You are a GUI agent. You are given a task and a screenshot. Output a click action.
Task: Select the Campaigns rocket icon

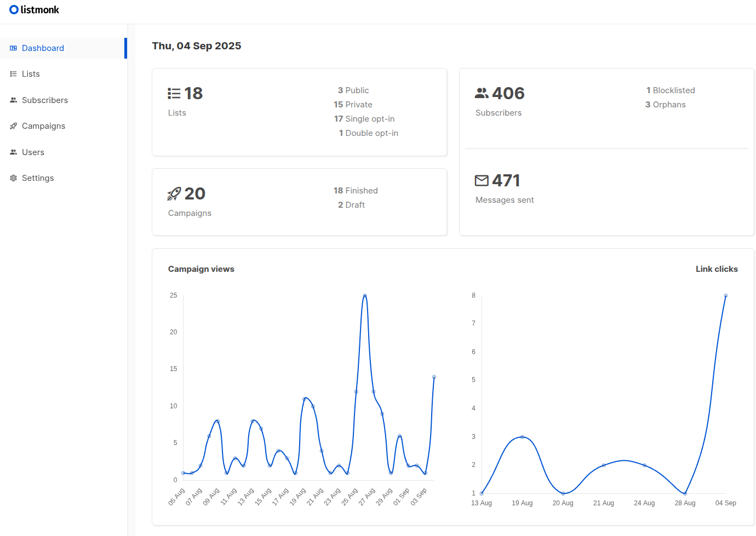(x=13, y=126)
